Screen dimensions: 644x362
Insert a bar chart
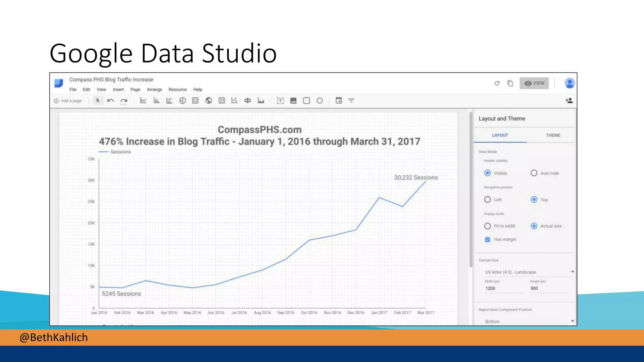(156, 101)
